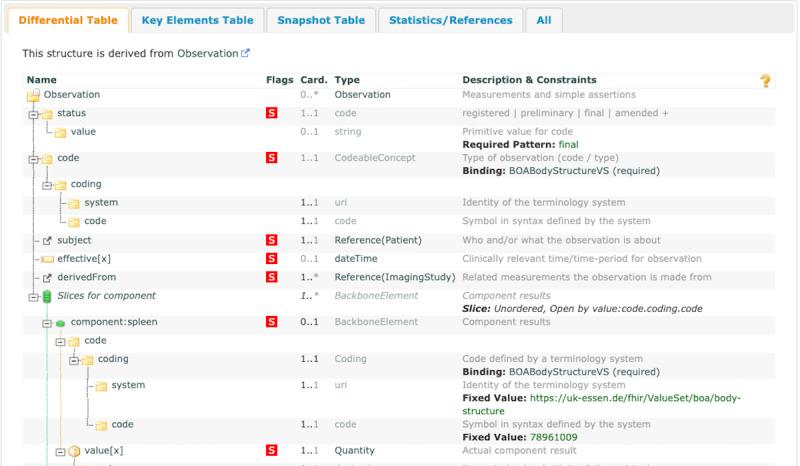Open the BOABodyStructureVS binding link on code row
The width and height of the screenshot is (800, 466).
[x=555, y=170]
